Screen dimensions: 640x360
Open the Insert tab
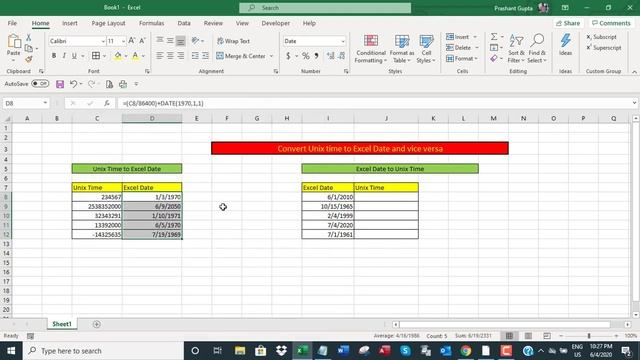click(x=70, y=23)
